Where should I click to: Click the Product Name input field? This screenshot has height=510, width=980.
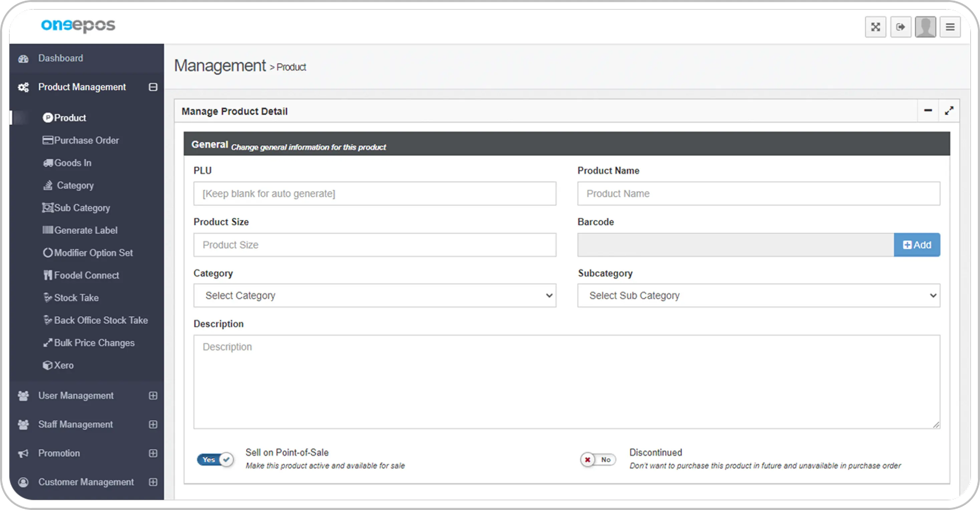[759, 194]
